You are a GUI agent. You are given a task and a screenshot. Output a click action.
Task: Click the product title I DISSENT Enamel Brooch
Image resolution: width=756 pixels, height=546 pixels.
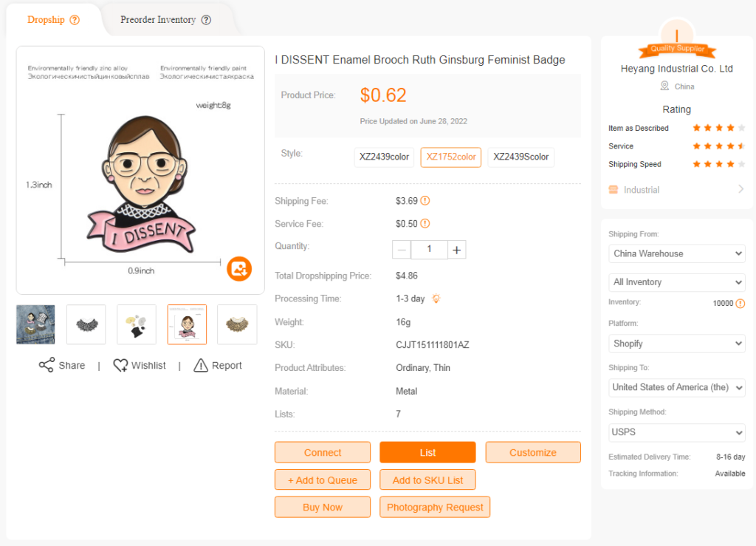[x=420, y=60]
